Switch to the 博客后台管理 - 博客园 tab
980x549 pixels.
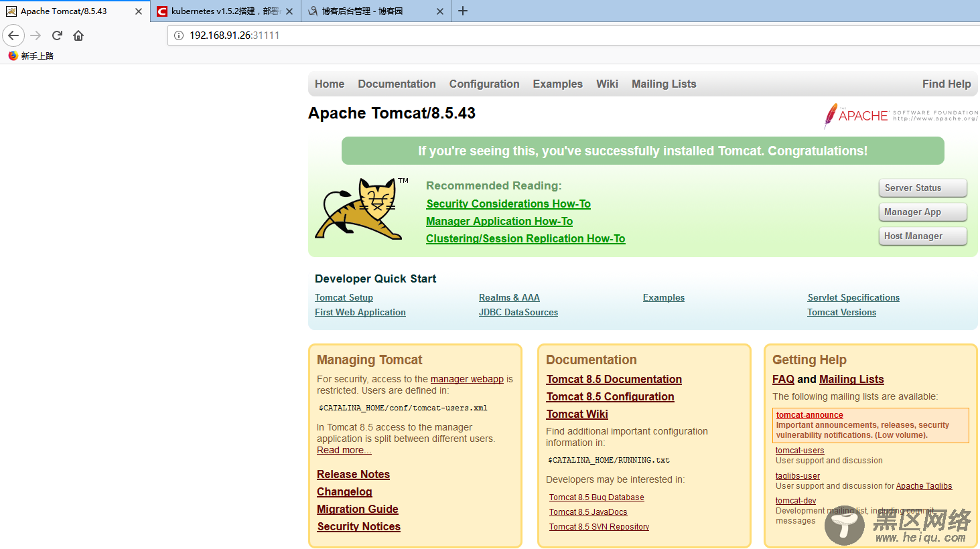[376, 11]
